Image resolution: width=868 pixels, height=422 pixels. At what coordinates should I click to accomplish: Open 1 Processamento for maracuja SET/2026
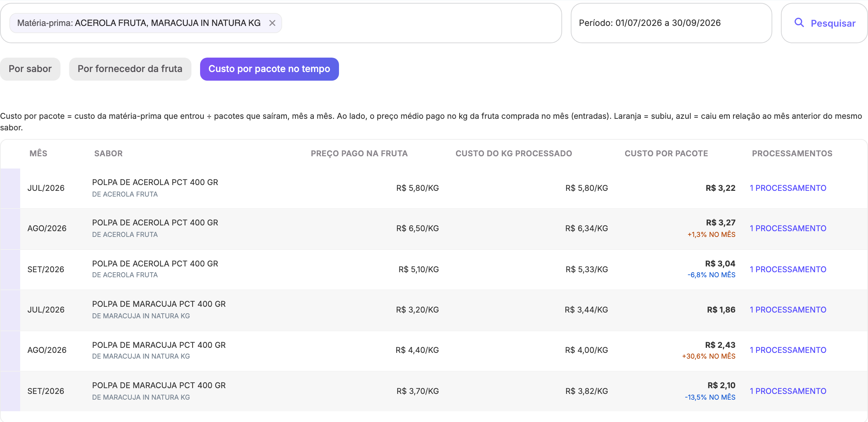coord(788,391)
